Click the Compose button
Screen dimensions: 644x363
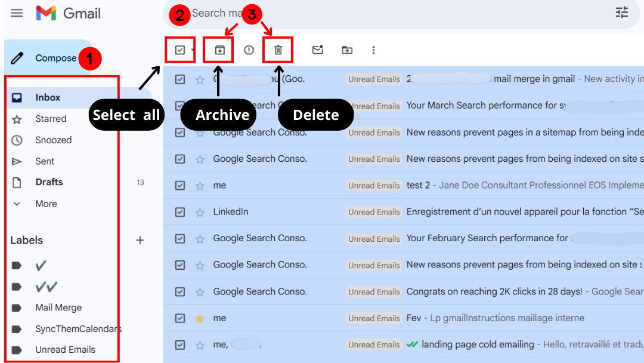pyautogui.click(x=48, y=58)
